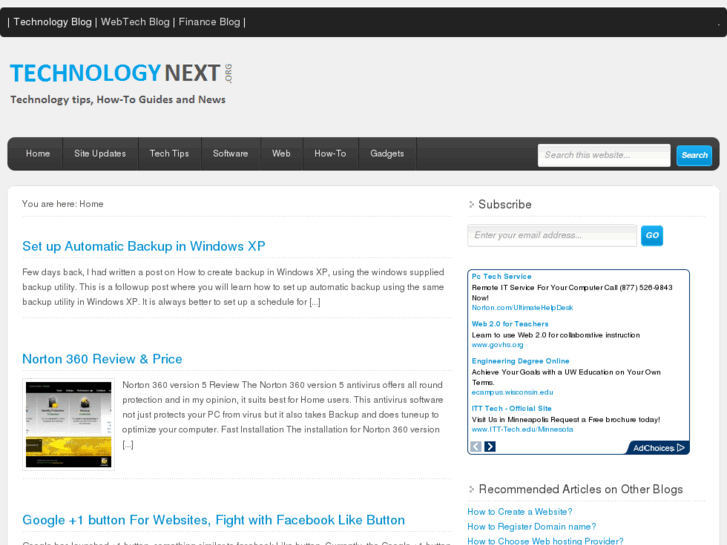
Task: Click the blue Search button
Action: click(x=694, y=155)
